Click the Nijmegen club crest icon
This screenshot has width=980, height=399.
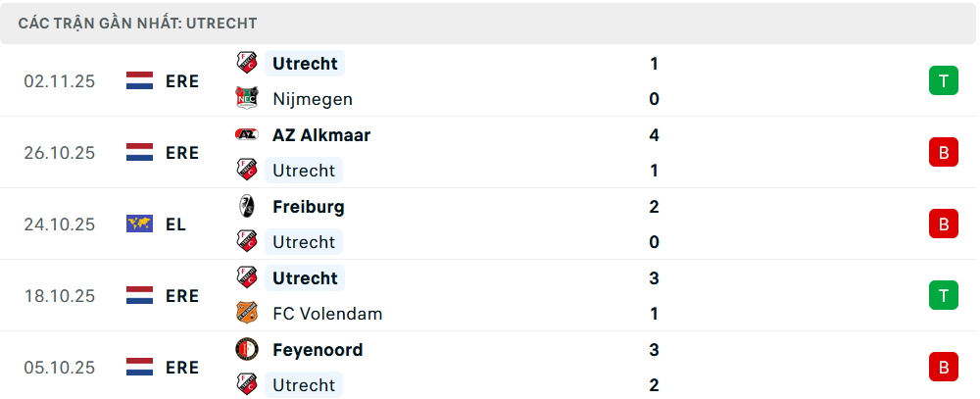246,98
